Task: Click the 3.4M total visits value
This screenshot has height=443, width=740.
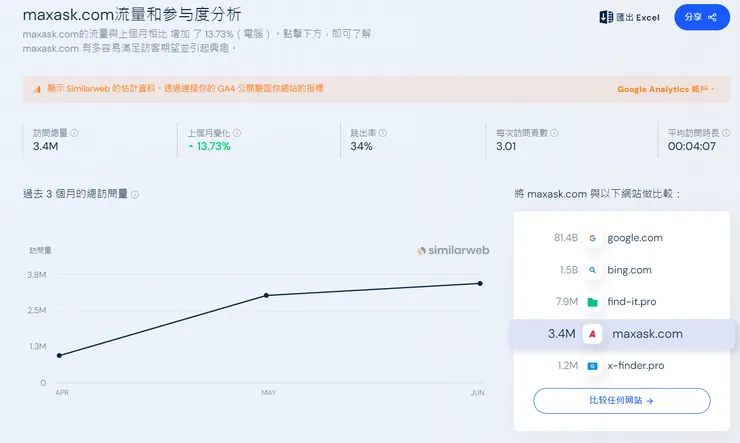Action: click(x=46, y=146)
